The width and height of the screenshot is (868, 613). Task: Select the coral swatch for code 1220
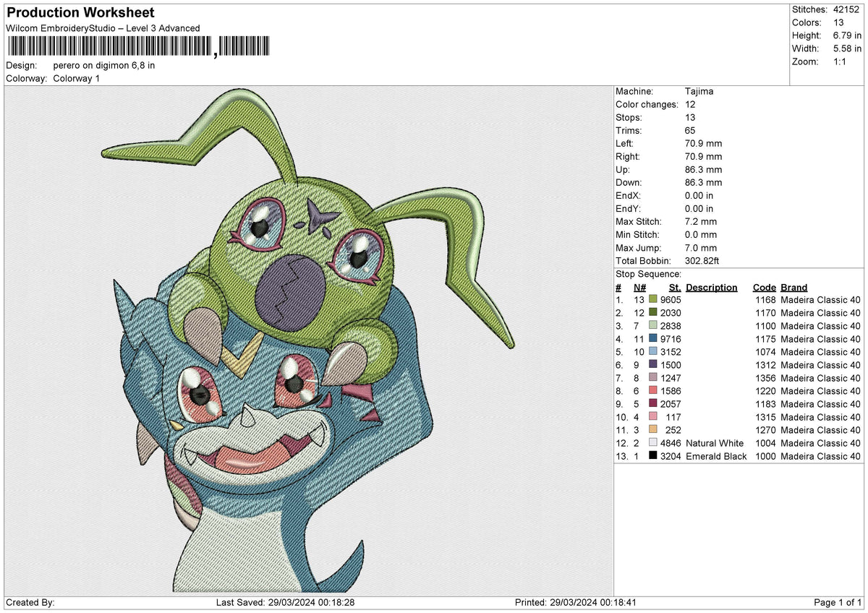tap(653, 390)
